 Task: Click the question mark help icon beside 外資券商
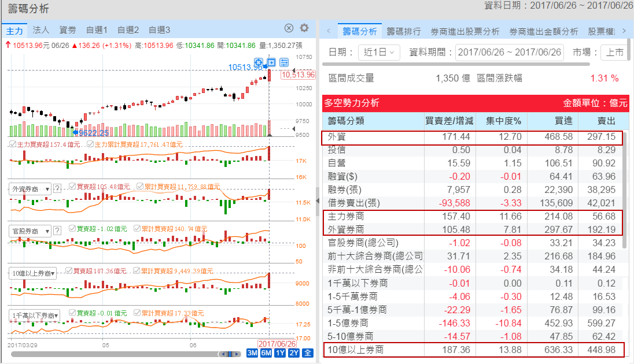click(57, 188)
